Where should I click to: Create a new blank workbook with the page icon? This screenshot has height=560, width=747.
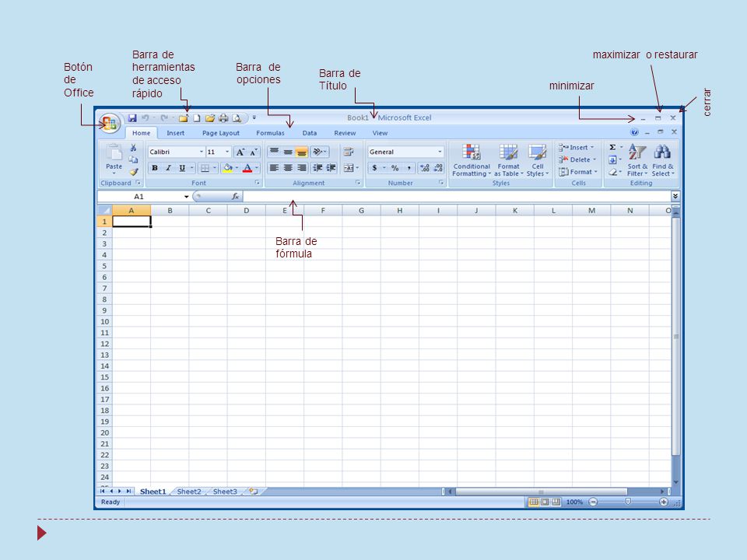[197, 118]
